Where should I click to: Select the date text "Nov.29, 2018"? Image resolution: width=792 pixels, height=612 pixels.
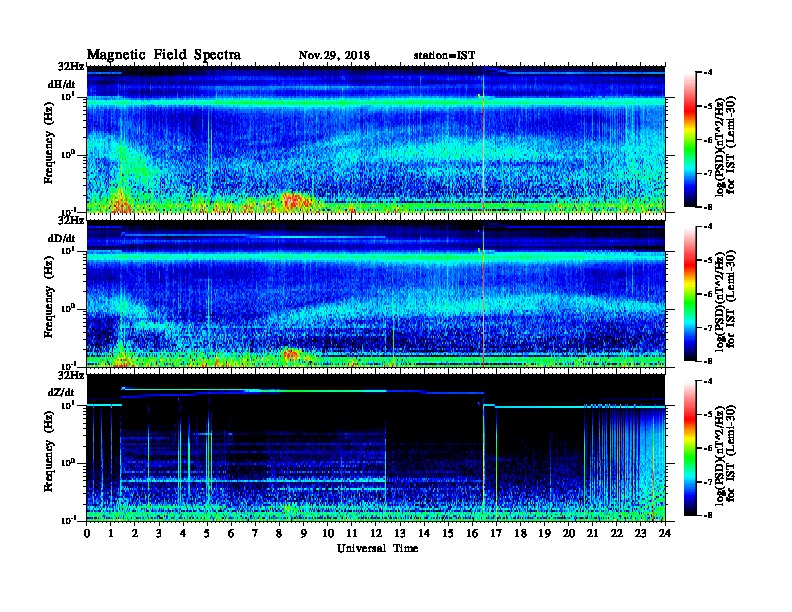coord(334,56)
